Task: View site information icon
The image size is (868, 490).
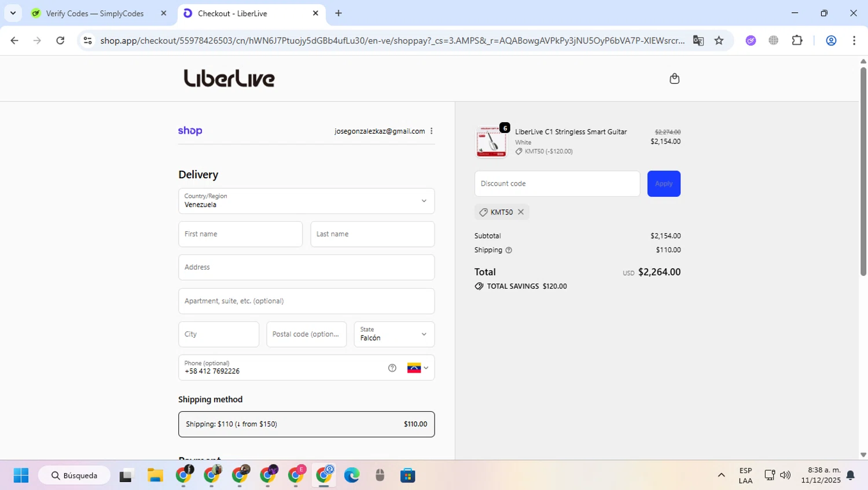Action: coord(87,40)
